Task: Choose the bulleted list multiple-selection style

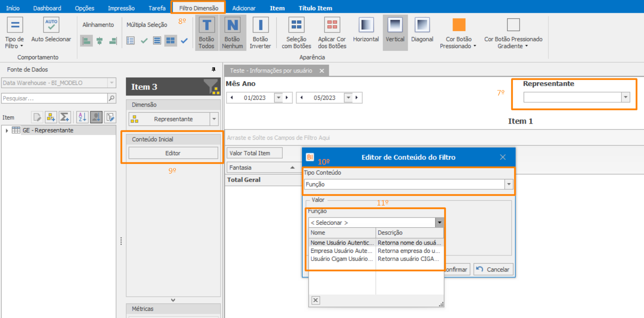Action: point(131,40)
